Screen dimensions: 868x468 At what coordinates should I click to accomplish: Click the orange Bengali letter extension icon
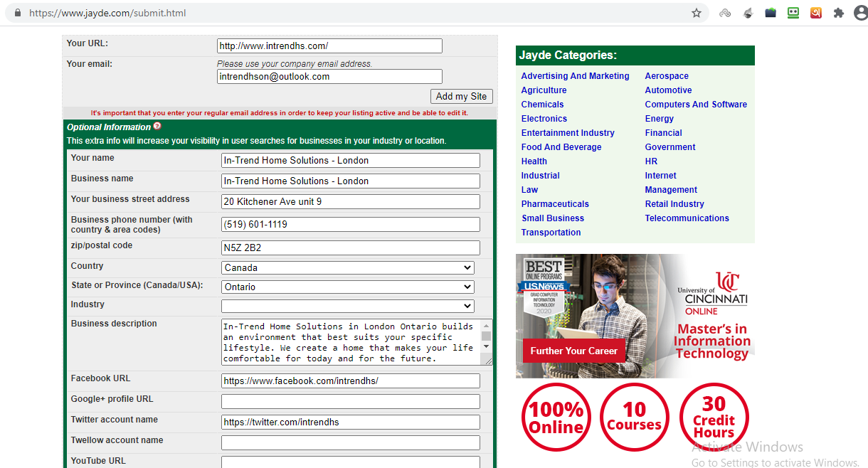(x=816, y=13)
